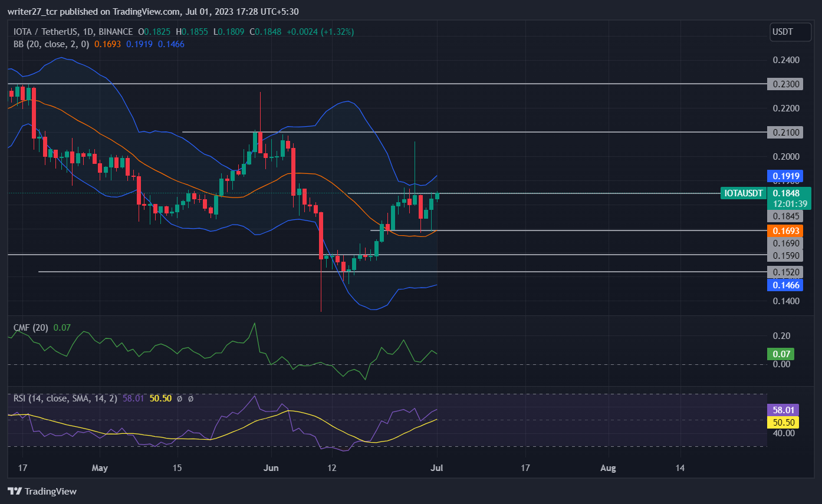Click the 0.1845 line price label
This screenshot has width=822, height=504.
[785, 216]
